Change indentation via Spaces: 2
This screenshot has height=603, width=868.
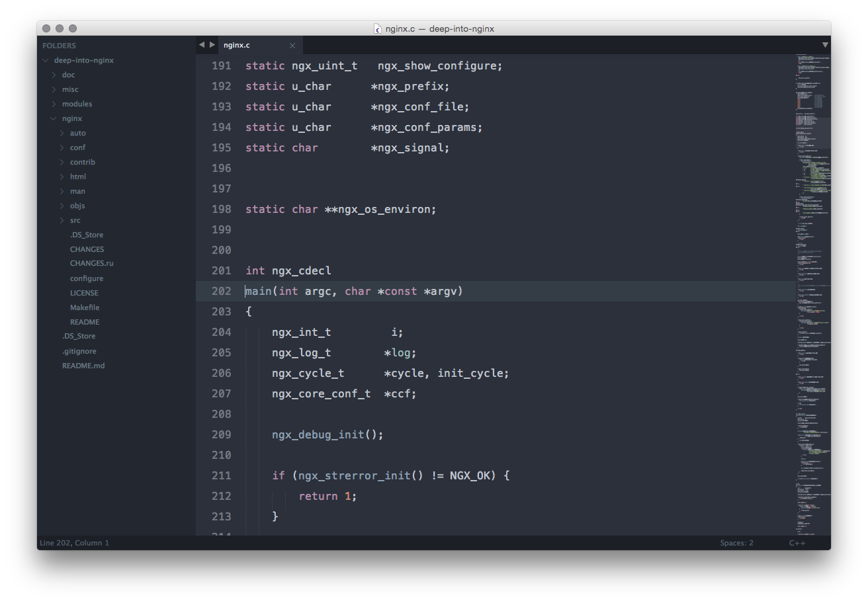(736, 543)
